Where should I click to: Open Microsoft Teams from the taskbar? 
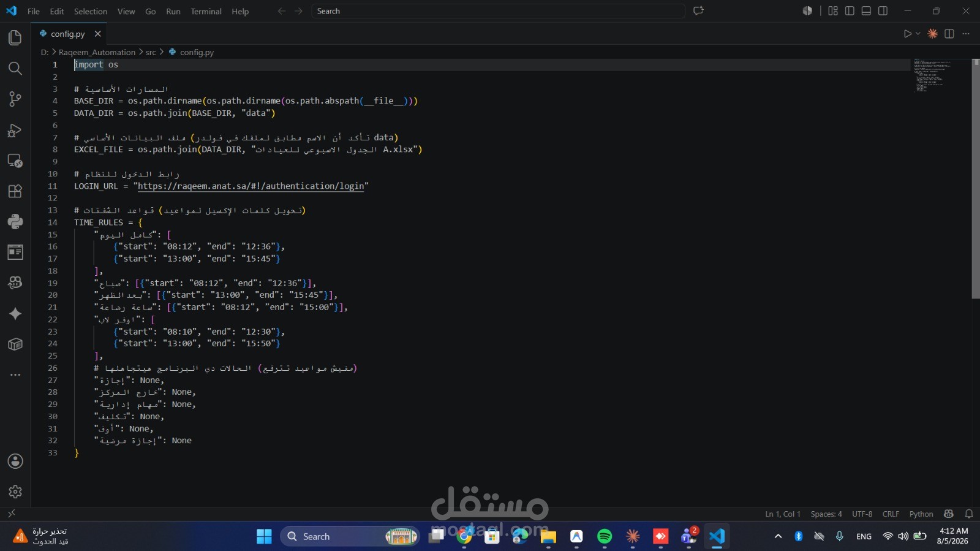coord(688,536)
